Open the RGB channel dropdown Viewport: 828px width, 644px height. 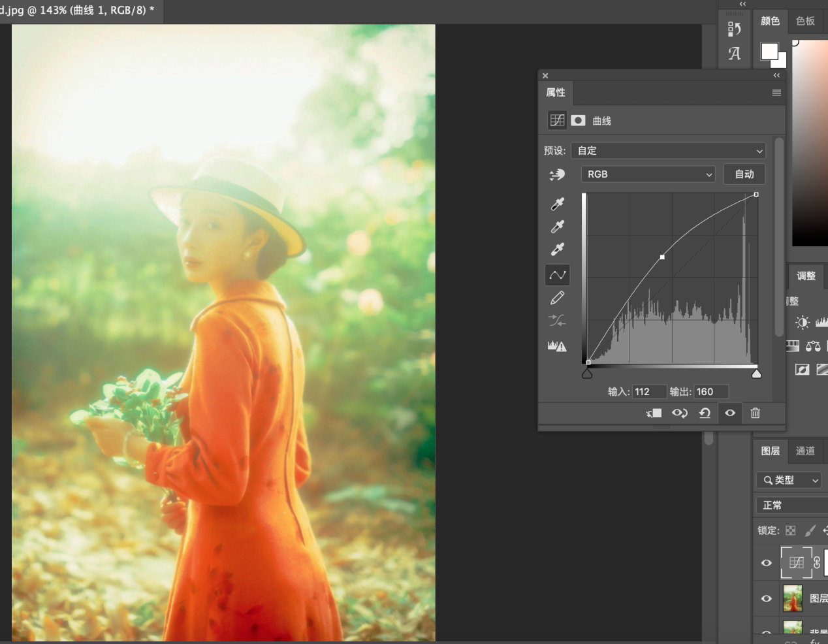(x=648, y=174)
